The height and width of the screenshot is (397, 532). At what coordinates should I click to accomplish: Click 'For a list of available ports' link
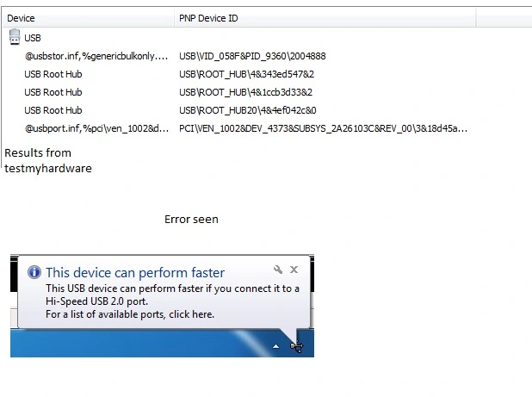[130, 314]
